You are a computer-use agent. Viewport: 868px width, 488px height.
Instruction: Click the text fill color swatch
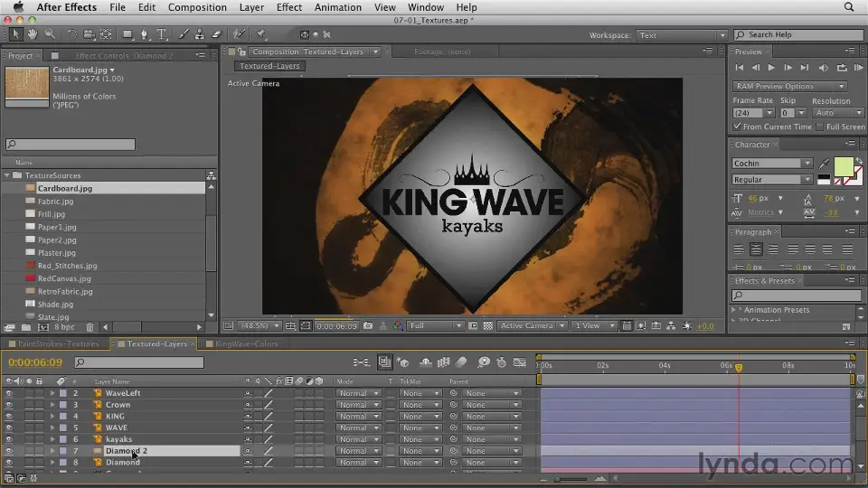click(x=842, y=166)
